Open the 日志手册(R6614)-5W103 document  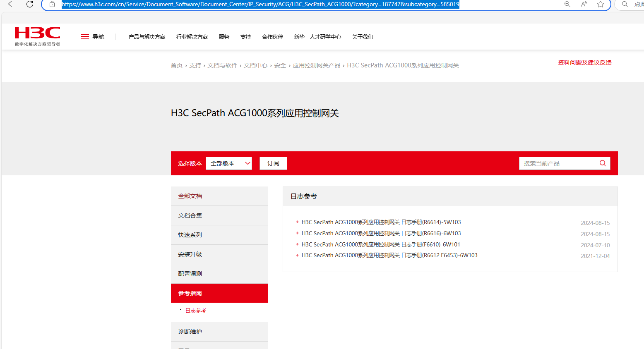381,222
